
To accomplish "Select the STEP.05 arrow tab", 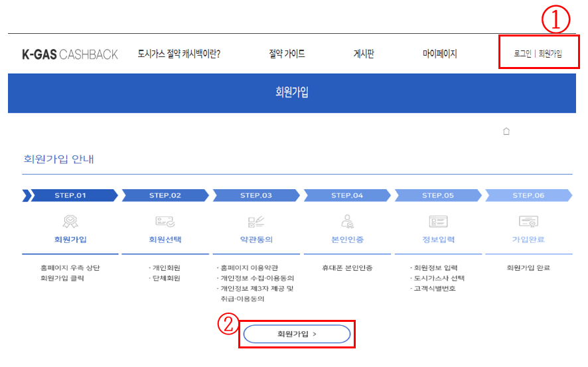I will pyautogui.click(x=438, y=195).
